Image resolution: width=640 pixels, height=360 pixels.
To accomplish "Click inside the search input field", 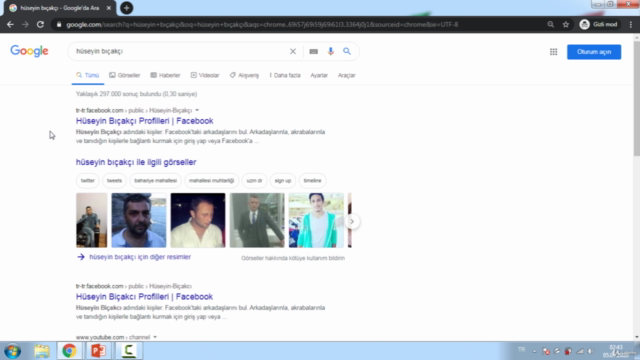I will coord(180,51).
